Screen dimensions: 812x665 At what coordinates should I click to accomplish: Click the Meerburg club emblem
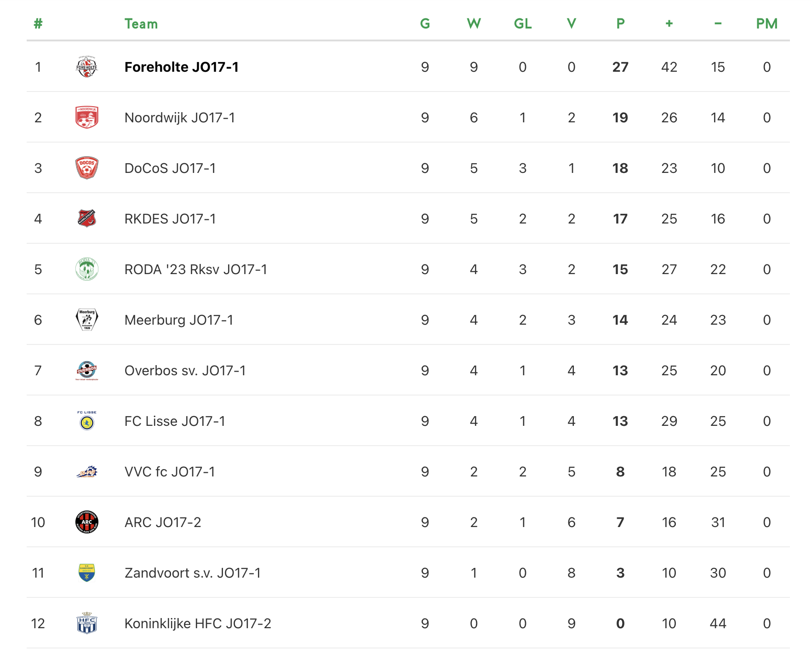(x=86, y=320)
